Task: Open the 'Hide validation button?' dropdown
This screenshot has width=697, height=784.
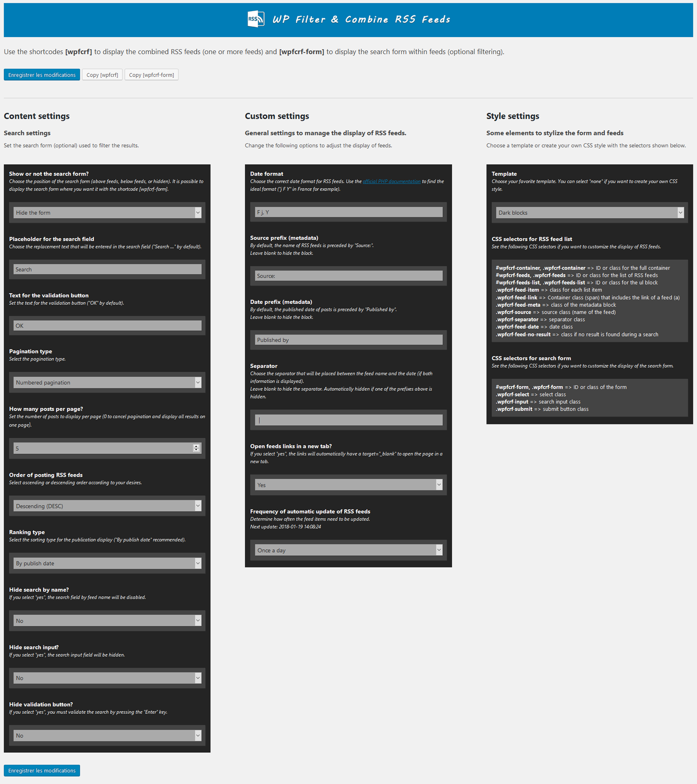Action: pyautogui.click(x=107, y=735)
